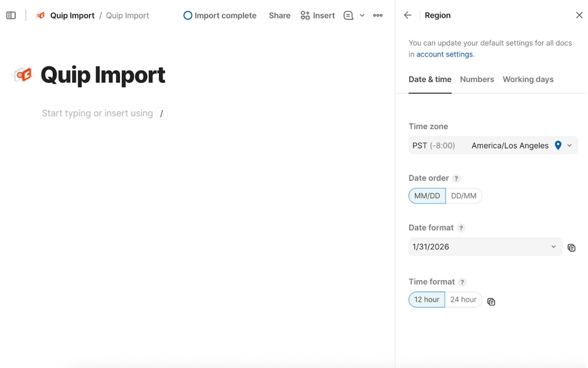
Task: Click the Quip Import breadcrumb logo icon
Action: 41,15
